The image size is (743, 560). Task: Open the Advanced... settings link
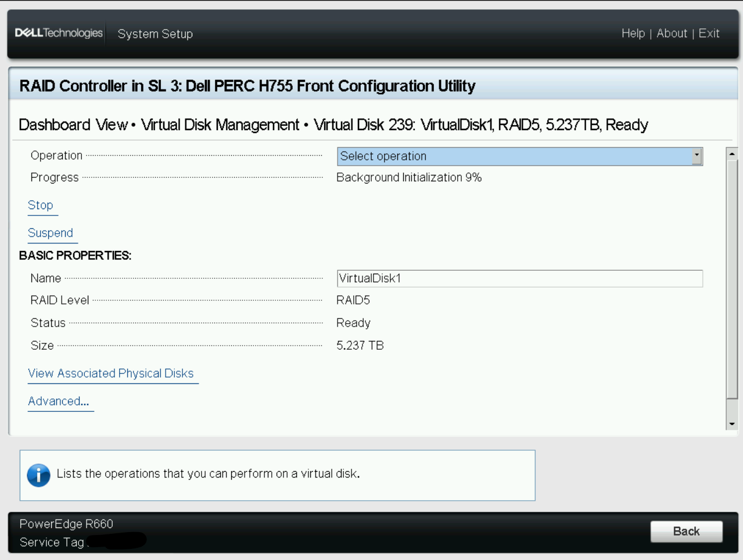click(59, 401)
